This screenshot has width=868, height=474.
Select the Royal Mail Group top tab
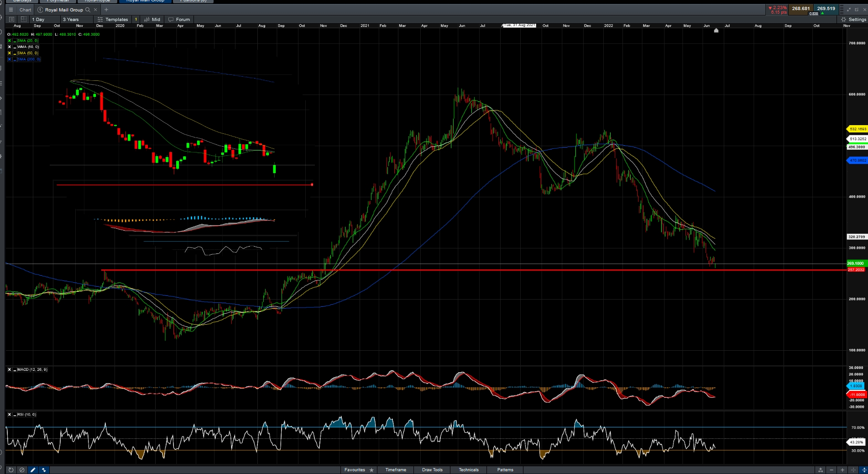(x=145, y=1)
